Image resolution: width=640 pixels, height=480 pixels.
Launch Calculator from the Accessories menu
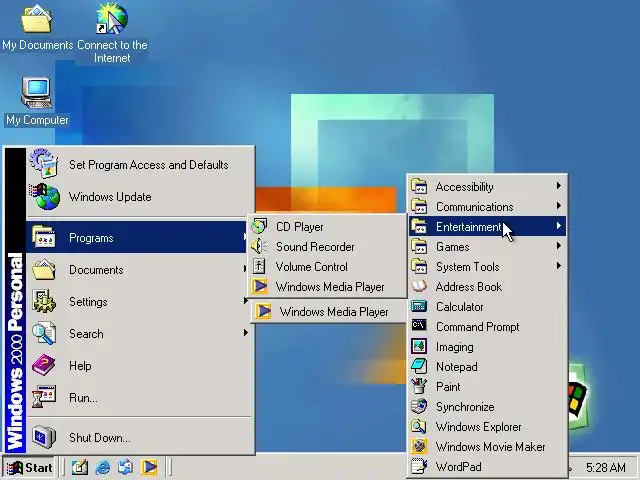[x=487, y=307]
